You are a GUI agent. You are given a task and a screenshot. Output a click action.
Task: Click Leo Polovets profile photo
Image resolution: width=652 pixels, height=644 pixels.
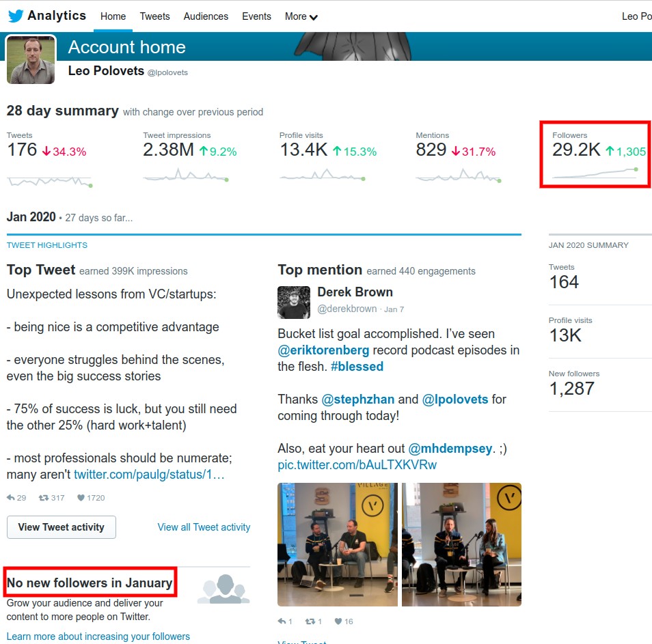31,60
